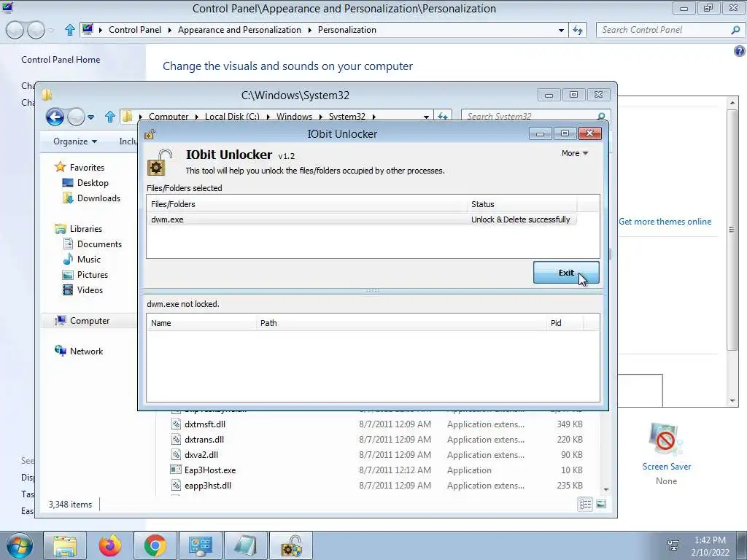Click the Status column header
747x560 pixels.
(x=522, y=204)
